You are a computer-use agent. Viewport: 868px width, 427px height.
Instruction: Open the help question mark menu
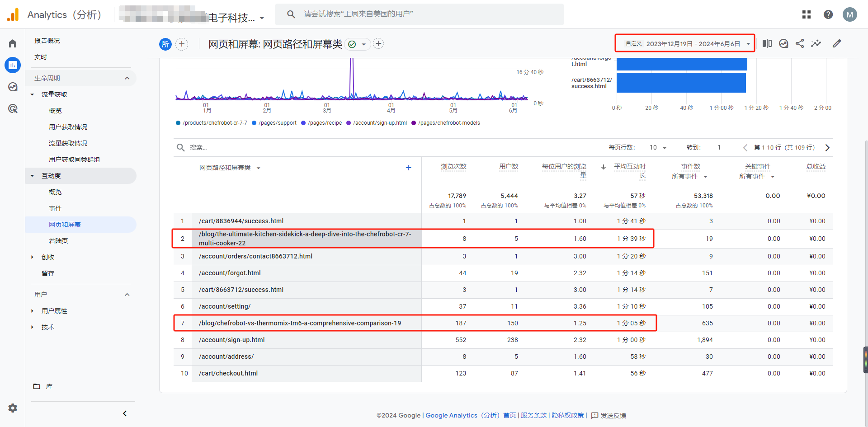pos(828,14)
